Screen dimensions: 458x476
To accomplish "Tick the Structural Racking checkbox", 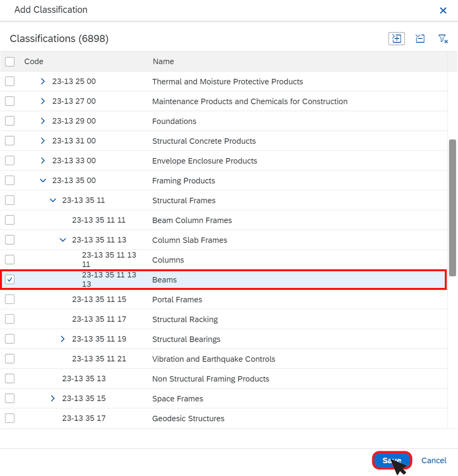I will pos(10,319).
